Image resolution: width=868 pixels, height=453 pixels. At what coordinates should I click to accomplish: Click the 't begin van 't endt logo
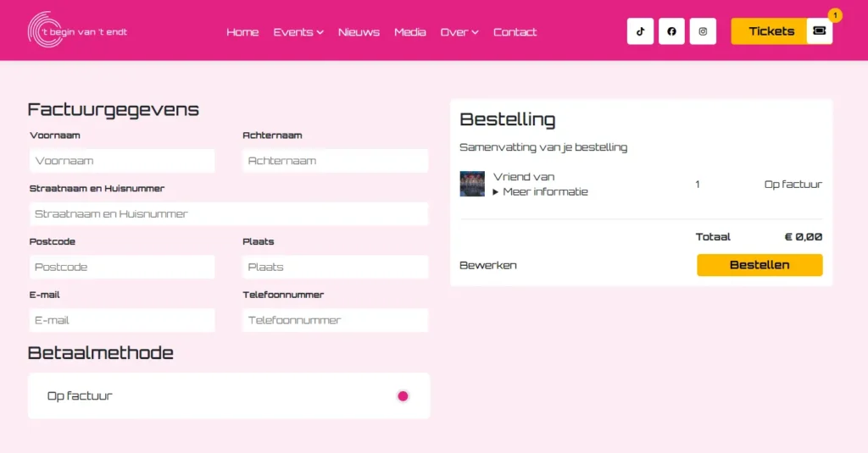77,31
